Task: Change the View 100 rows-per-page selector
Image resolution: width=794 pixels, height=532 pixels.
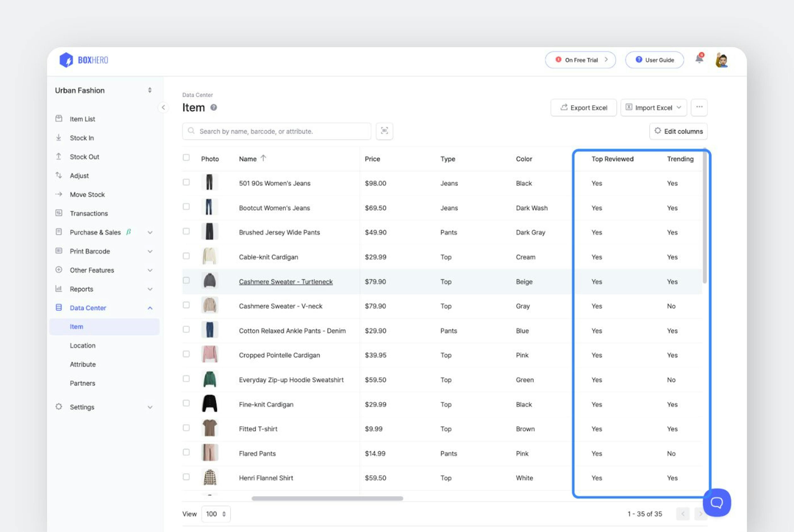Action: coord(216,514)
